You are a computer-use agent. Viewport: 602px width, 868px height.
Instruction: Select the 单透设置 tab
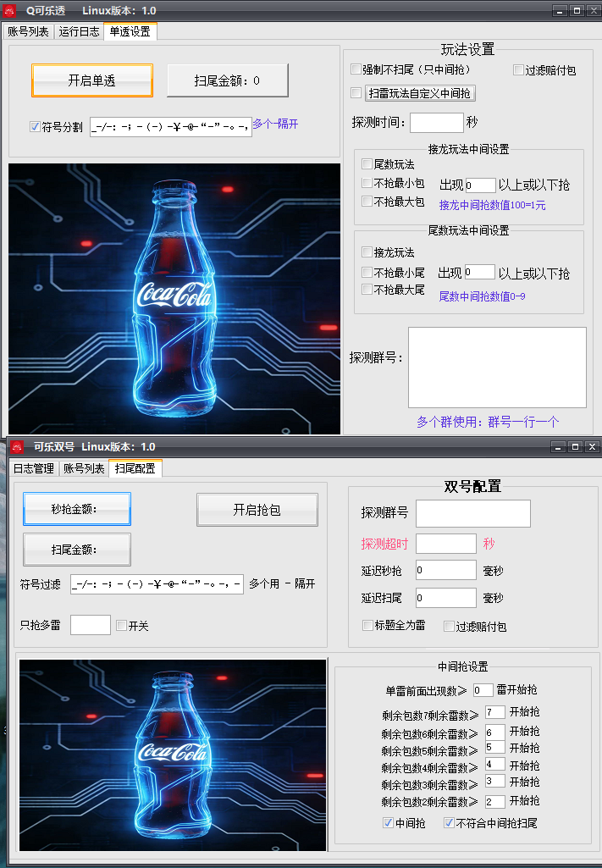tap(130, 31)
